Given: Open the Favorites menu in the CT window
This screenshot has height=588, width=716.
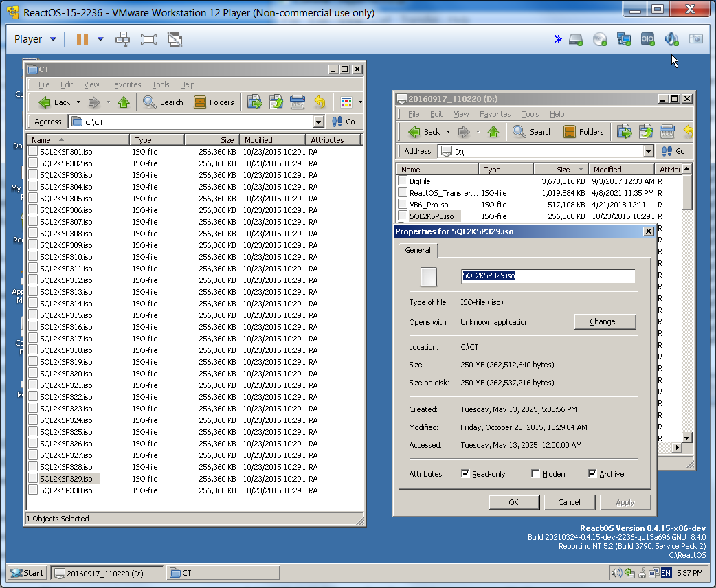Looking at the screenshot, I should [x=126, y=84].
